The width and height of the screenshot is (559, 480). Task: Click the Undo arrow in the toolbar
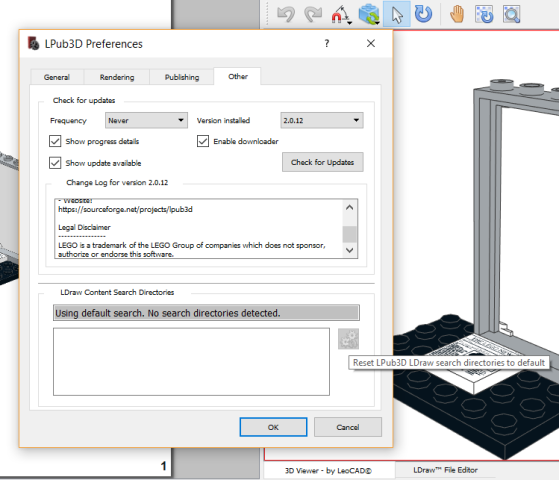[x=286, y=14]
